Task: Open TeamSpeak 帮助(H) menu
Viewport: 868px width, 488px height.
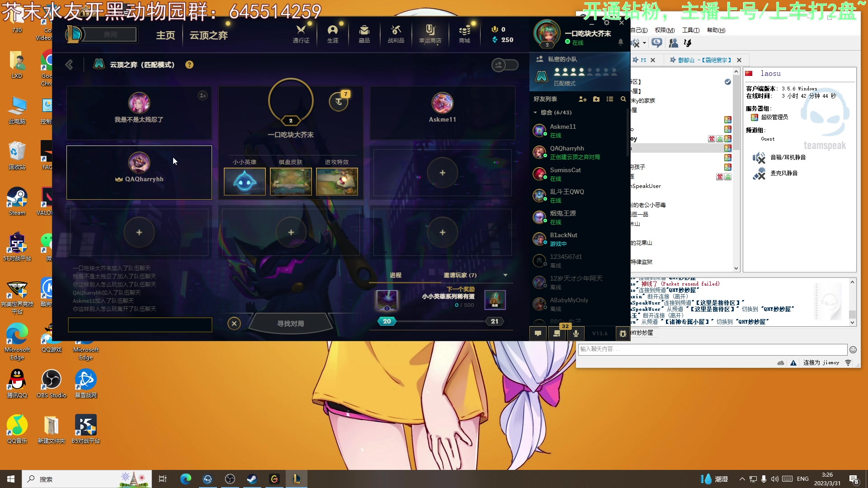Action: click(x=716, y=30)
